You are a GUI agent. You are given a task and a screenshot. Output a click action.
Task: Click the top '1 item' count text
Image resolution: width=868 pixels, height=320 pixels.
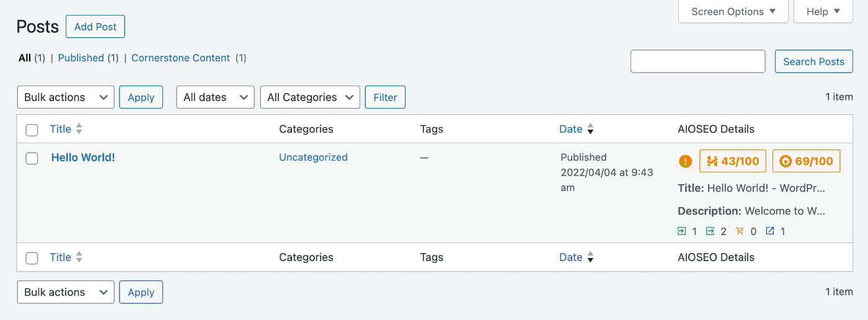click(x=839, y=97)
